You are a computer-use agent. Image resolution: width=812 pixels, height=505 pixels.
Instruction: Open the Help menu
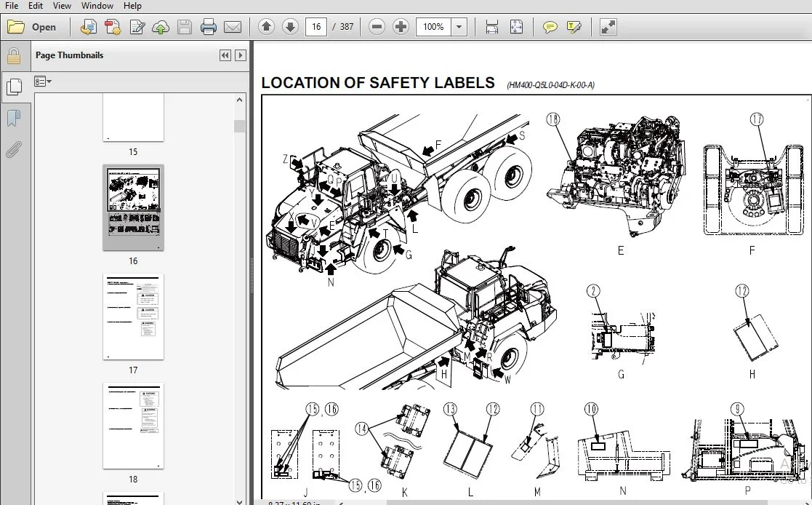[x=132, y=6]
